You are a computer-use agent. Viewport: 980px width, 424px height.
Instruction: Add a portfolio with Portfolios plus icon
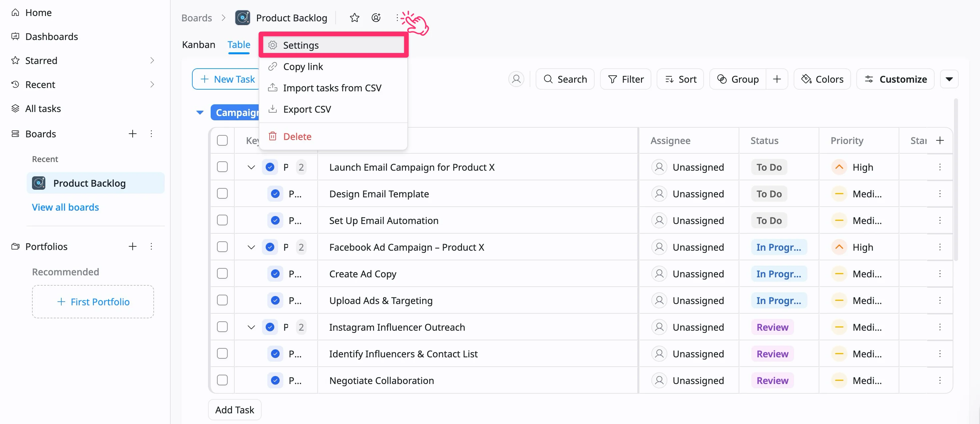[132, 246]
